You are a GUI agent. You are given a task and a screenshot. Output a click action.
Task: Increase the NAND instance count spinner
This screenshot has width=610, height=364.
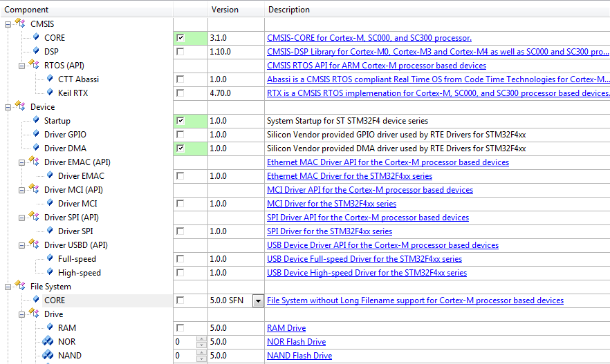point(201,353)
